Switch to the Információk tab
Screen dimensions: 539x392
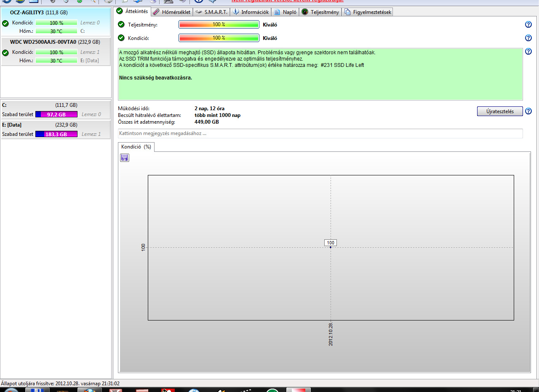251,12
